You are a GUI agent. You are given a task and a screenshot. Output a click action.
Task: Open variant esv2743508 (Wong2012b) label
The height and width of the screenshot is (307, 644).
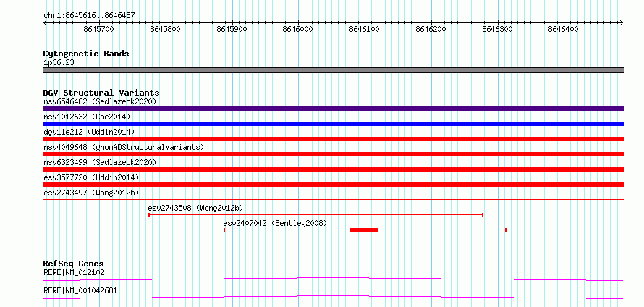pyautogui.click(x=196, y=208)
